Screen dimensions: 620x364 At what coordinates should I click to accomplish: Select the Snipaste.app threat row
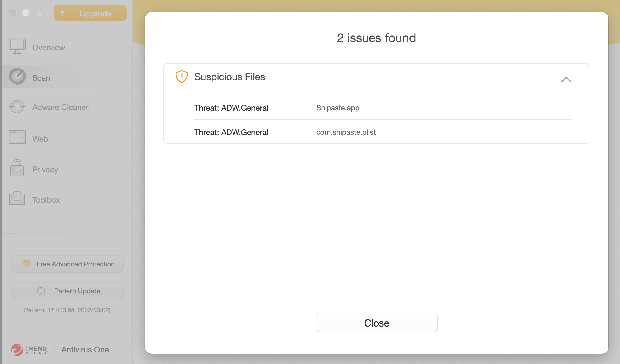[x=338, y=108]
